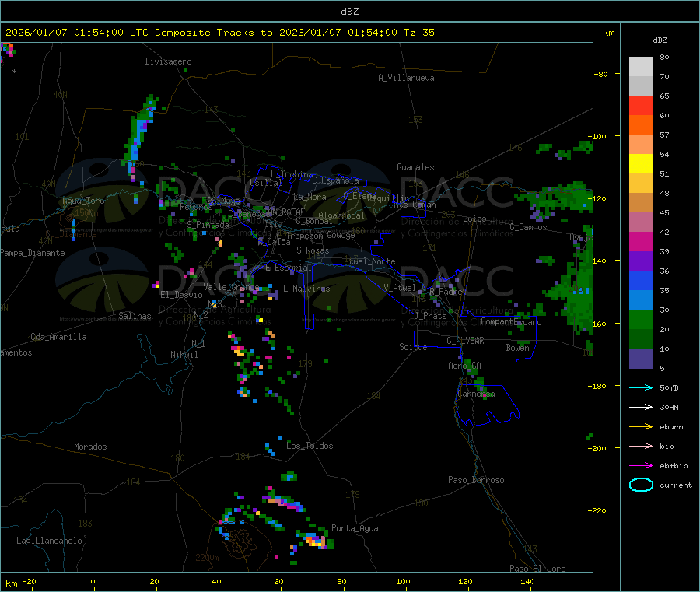The image size is (700, 592).
Task: Click the 'Guadales' map label
Action: (415, 167)
